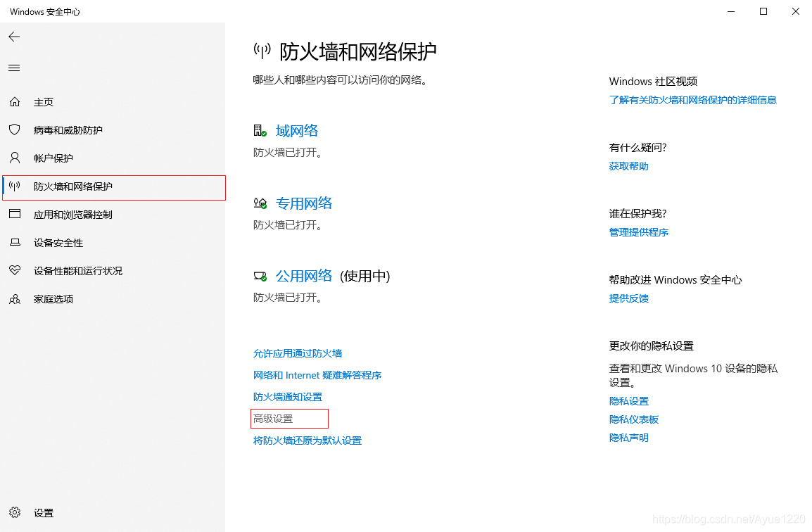Screen dimensions: 812x532
Task: Open 隐私仪表板 link
Action: pyautogui.click(x=634, y=419)
